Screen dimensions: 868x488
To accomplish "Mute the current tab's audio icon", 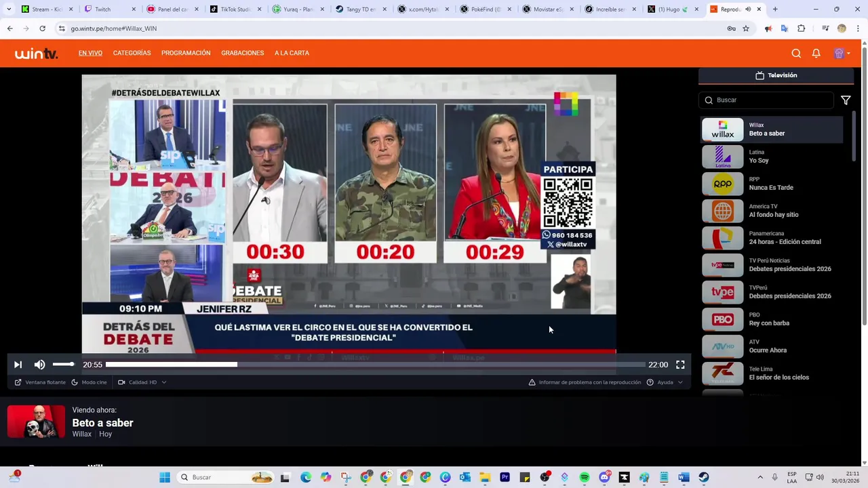I will (x=748, y=9).
